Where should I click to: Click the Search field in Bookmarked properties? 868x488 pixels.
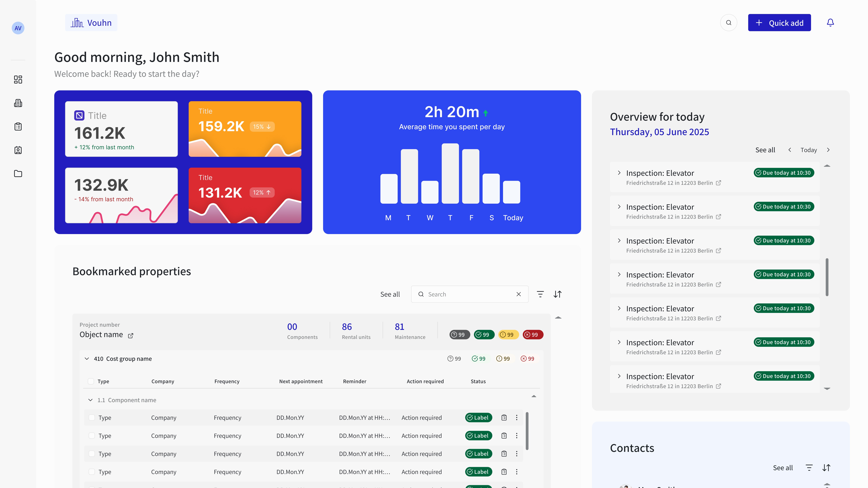pyautogui.click(x=468, y=294)
